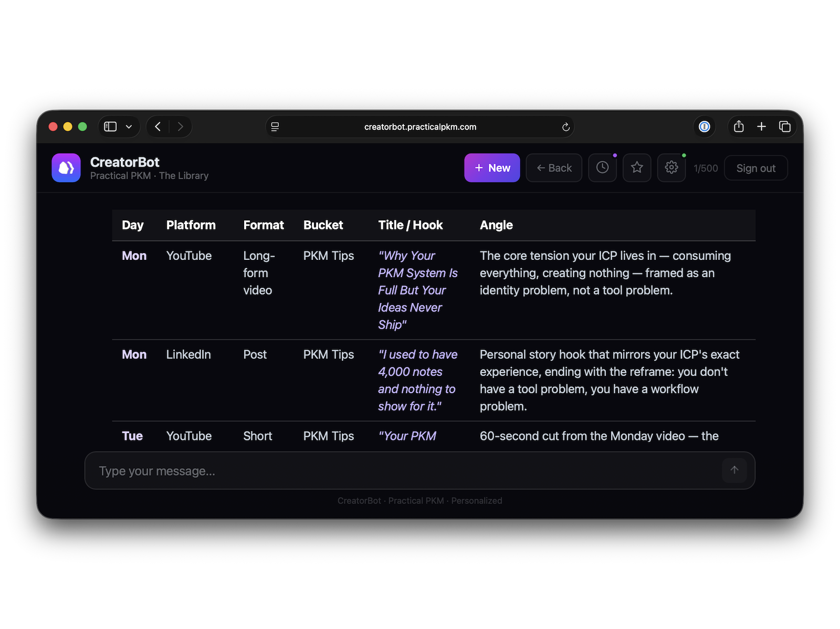Click the "Why Your PKM System Is Full" title
This screenshot has height=629, width=840.
point(418,290)
